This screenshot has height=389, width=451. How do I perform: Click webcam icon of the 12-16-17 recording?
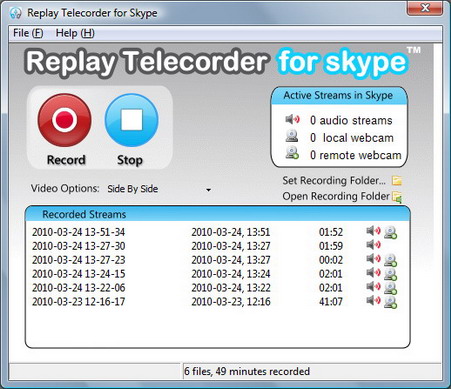[390, 302]
